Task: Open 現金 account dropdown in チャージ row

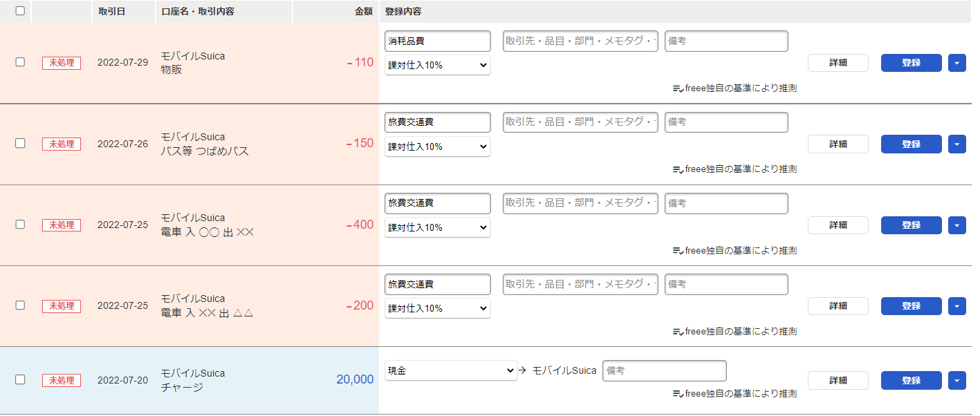Action: point(451,371)
